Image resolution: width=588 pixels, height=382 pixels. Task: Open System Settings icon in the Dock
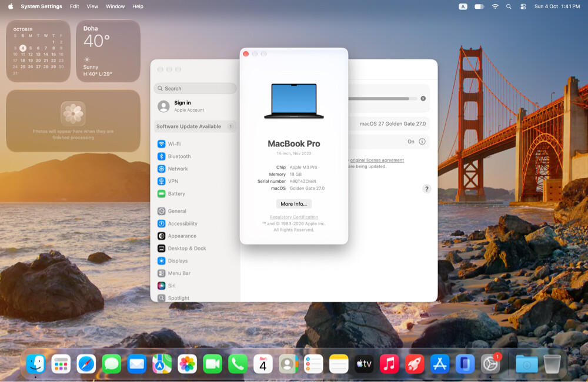(x=490, y=364)
